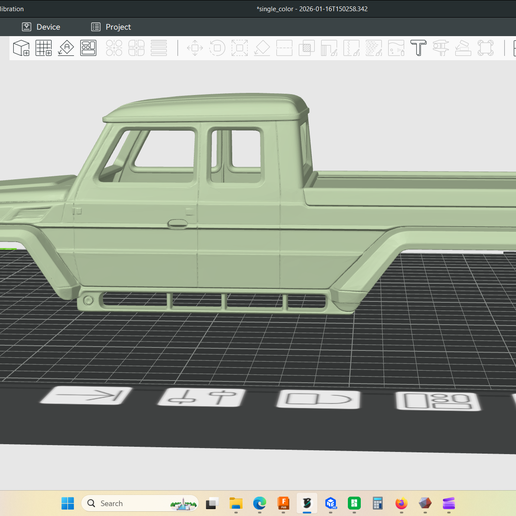516x516 pixels.
Task: Switch to the Project tab
Action: [111, 27]
